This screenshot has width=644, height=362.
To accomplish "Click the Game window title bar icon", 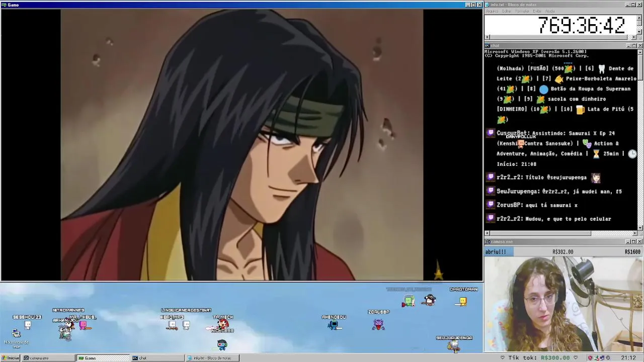I will click(4, 5).
